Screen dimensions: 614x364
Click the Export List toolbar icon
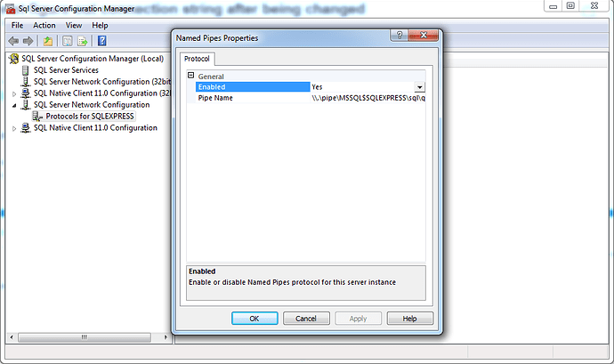pos(82,41)
